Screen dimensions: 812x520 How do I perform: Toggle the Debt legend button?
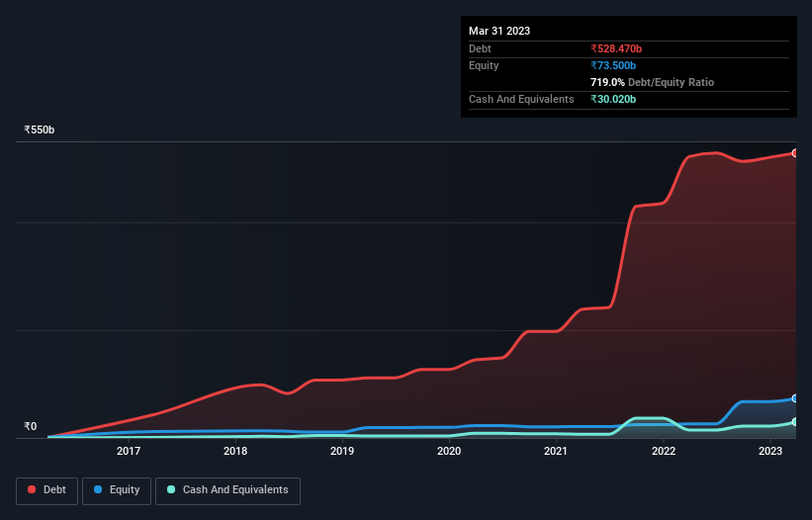tap(46, 490)
